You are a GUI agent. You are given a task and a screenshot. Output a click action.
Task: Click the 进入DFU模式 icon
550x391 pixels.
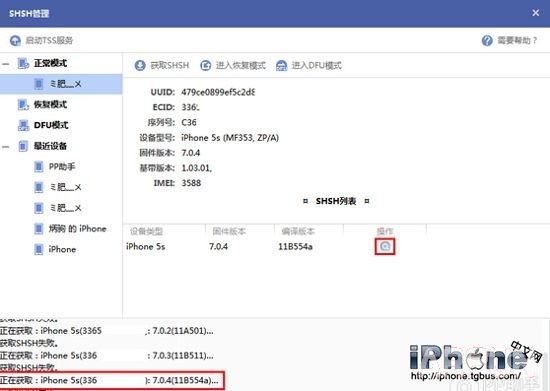(281, 65)
